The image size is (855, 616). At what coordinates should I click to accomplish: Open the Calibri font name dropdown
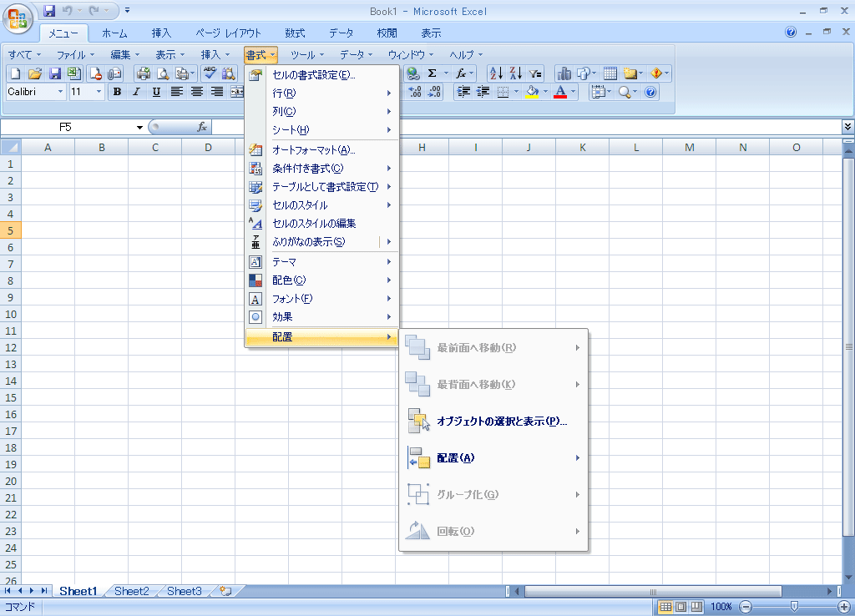tap(60, 92)
